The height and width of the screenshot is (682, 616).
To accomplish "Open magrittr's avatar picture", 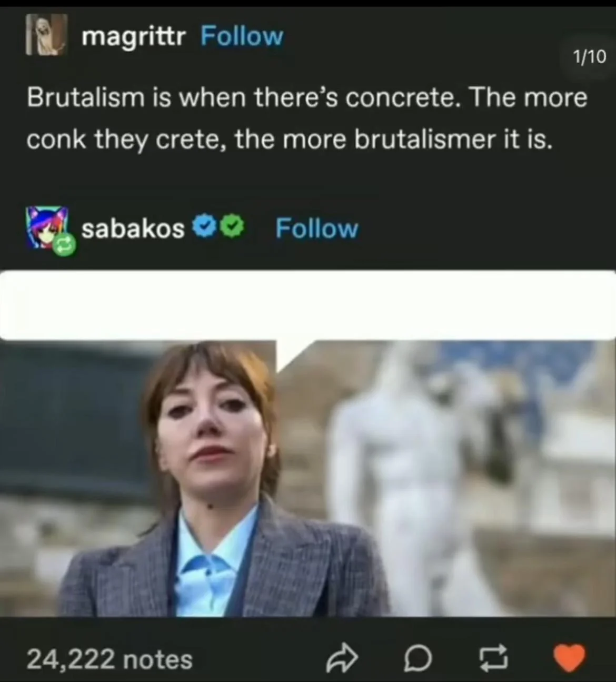I will [46, 35].
